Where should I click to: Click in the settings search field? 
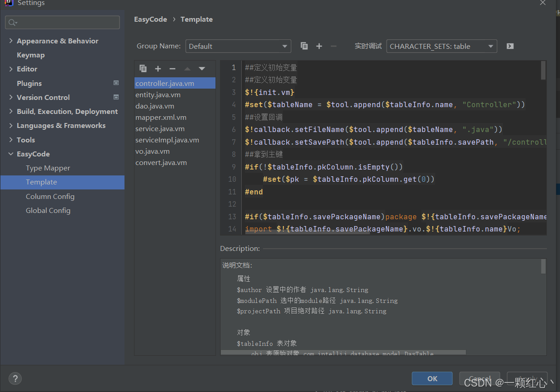[62, 23]
